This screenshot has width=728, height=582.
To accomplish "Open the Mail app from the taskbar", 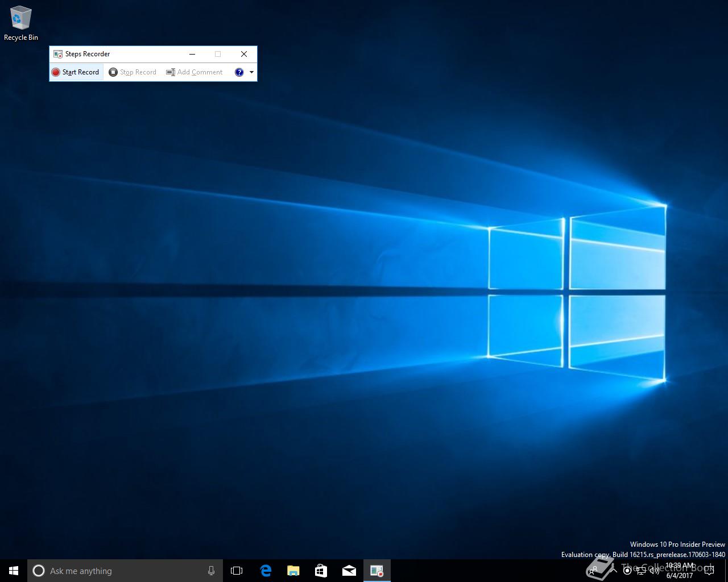I will pyautogui.click(x=349, y=571).
